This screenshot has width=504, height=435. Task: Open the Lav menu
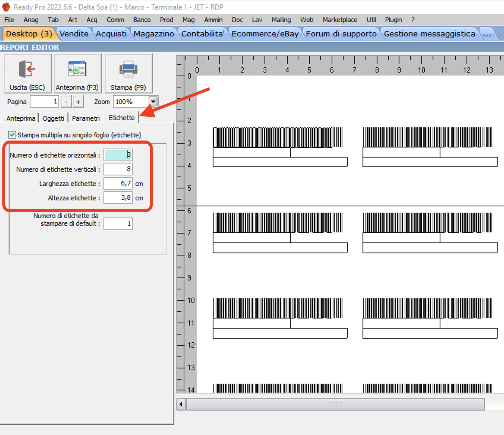pyautogui.click(x=257, y=20)
